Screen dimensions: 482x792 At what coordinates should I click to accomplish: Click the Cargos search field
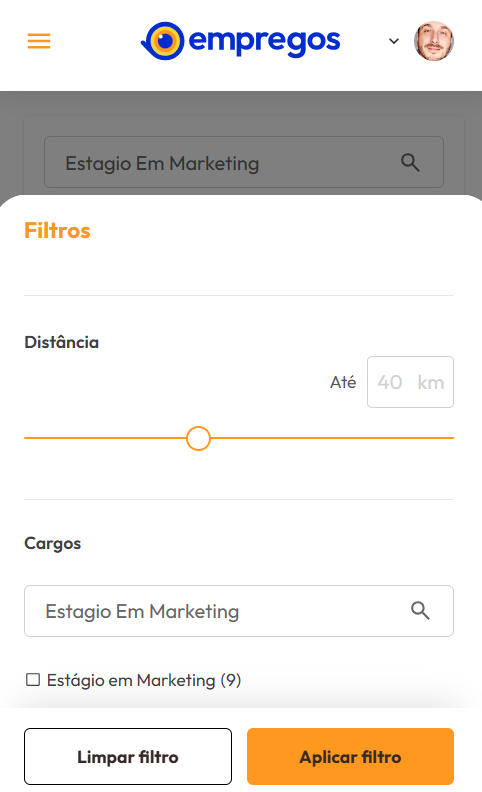pos(239,611)
